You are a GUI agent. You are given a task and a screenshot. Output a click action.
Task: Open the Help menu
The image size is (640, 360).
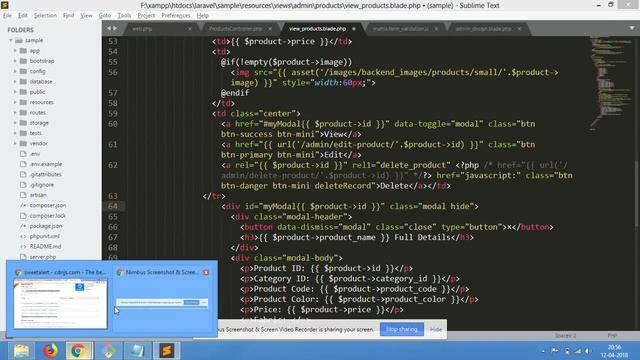202,16
